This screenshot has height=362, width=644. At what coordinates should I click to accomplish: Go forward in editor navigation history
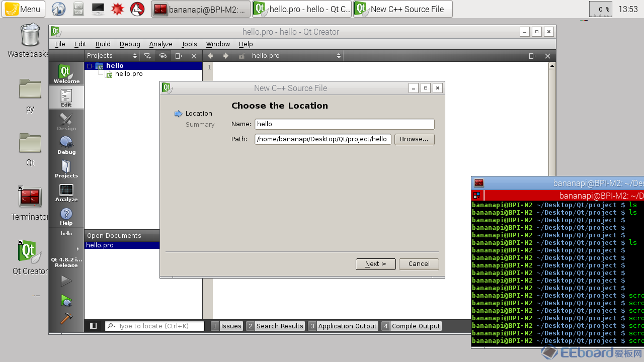click(225, 56)
